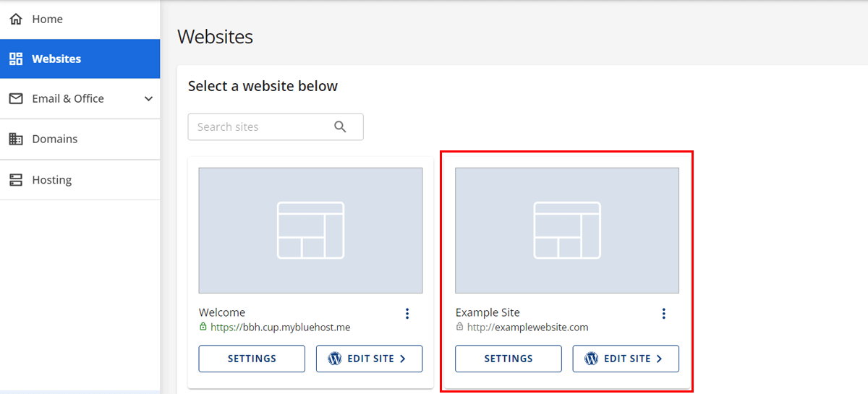This screenshot has height=394, width=868.
Task: Click 'Select a website below' text
Action: [263, 86]
